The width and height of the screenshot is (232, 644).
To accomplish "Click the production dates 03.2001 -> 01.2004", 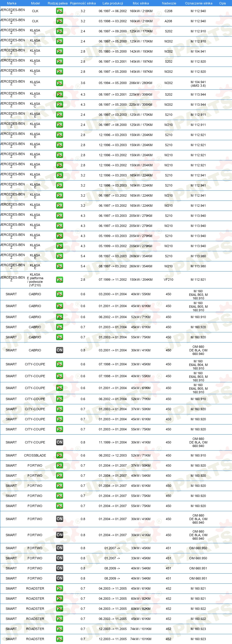I will [113, 350].
